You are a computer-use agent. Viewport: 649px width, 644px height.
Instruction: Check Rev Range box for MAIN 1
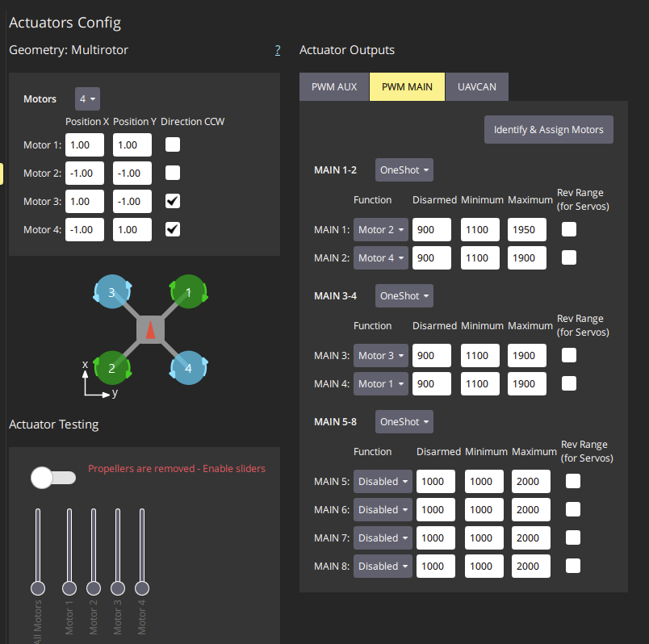click(x=569, y=229)
